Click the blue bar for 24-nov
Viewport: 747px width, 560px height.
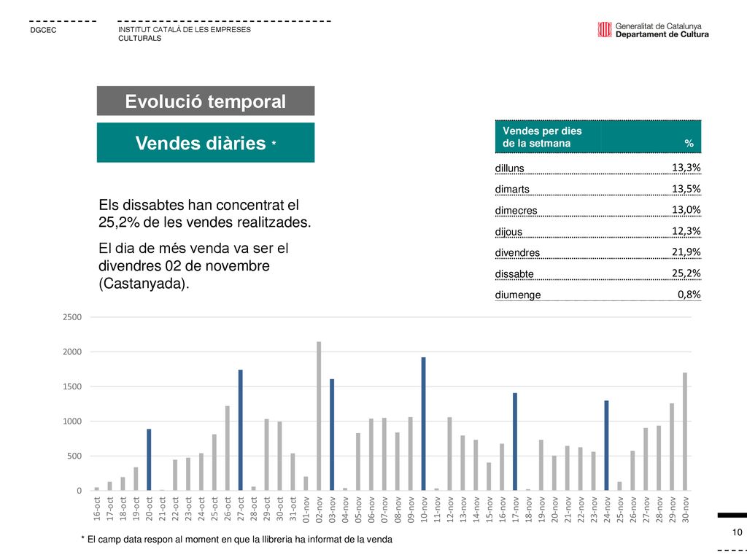606,446
